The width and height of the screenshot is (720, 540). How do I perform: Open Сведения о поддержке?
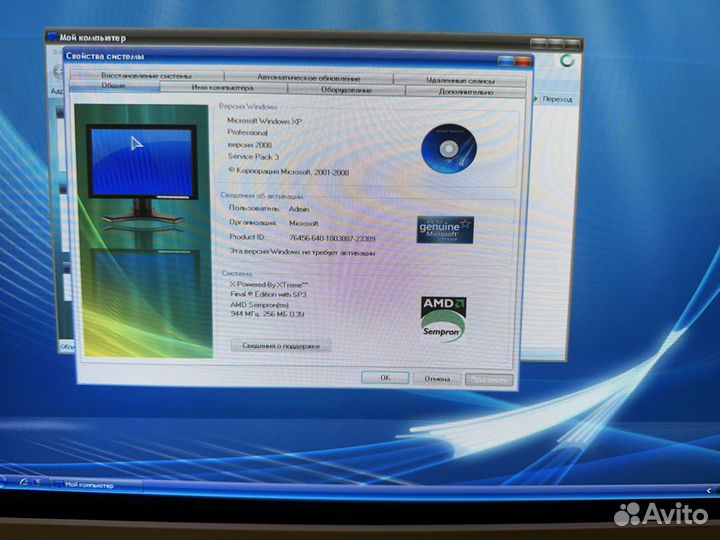point(281,346)
